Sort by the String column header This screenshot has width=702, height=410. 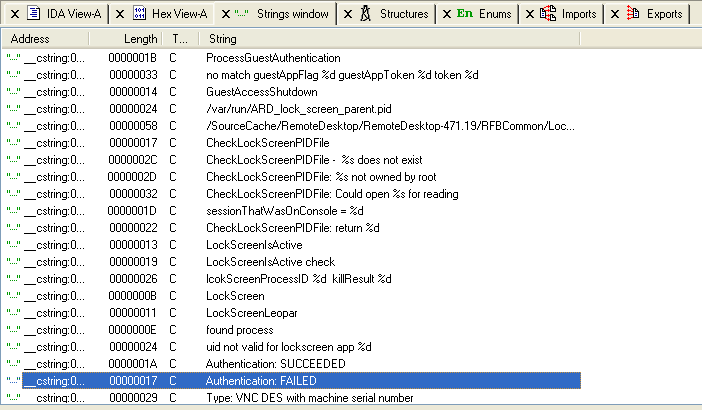[x=390, y=39]
